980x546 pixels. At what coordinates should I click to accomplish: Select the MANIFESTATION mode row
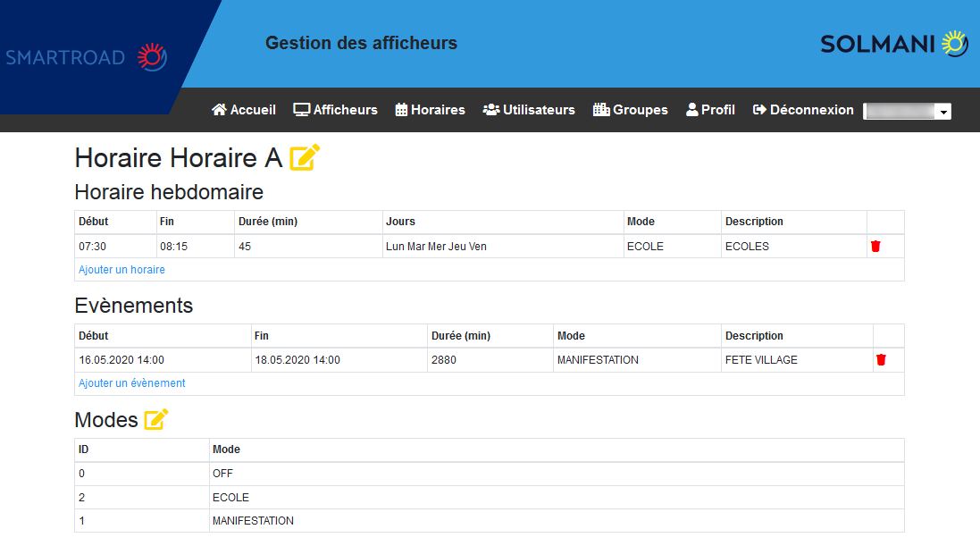[x=253, y=521]
